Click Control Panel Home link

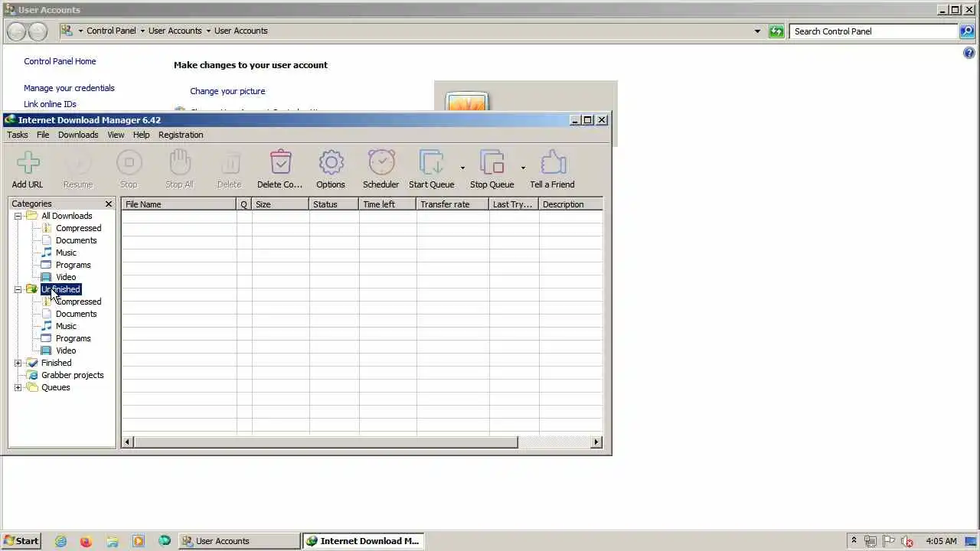tap(60, 61)
